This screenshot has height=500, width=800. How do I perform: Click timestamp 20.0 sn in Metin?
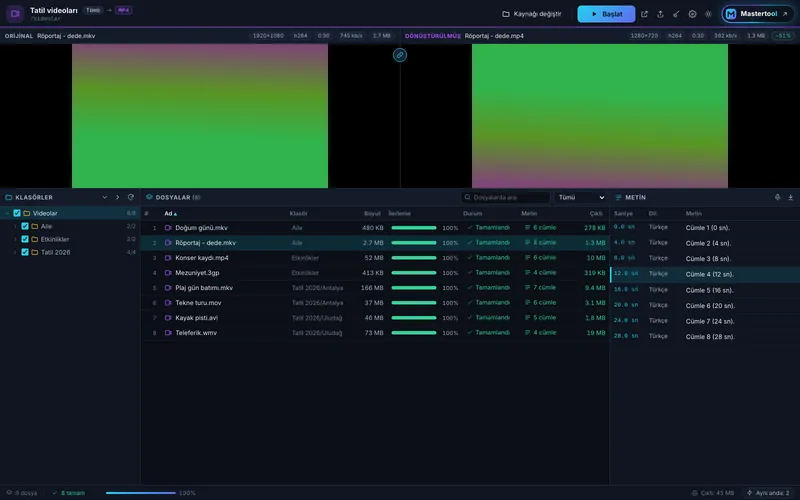626,305
